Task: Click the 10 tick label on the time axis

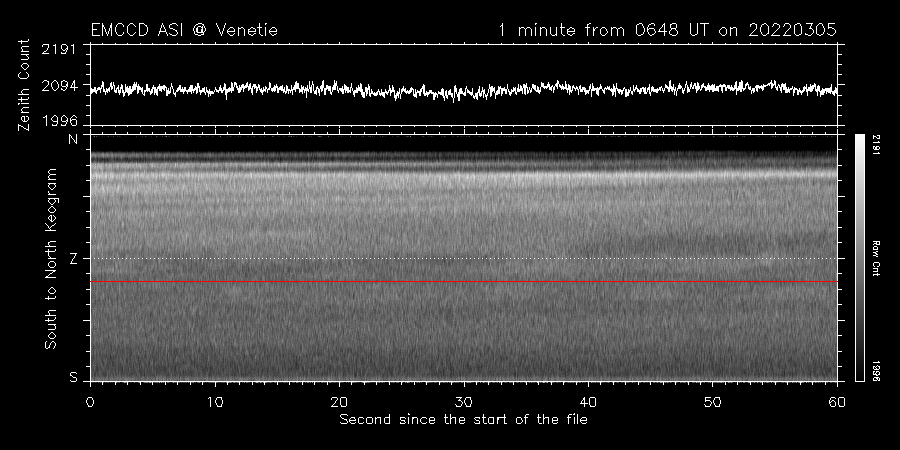Action: click(x=215, y=402)
